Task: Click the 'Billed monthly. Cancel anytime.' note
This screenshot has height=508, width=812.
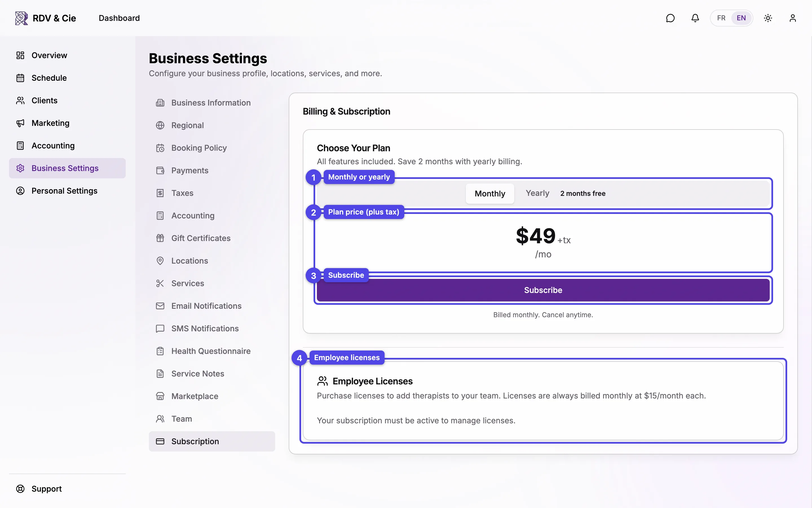Action: pos(543,315)
